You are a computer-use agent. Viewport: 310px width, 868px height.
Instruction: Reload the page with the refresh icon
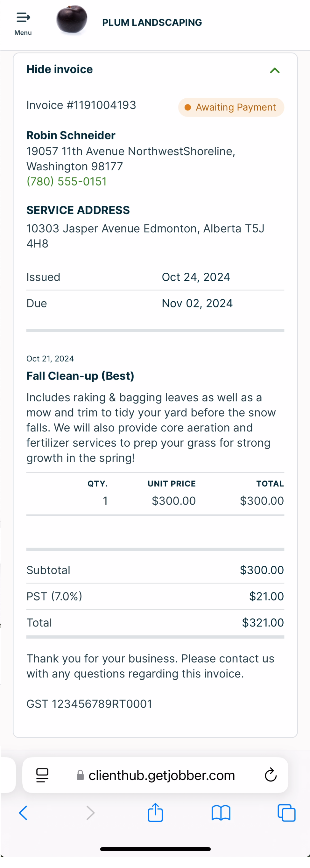(271, 775)
